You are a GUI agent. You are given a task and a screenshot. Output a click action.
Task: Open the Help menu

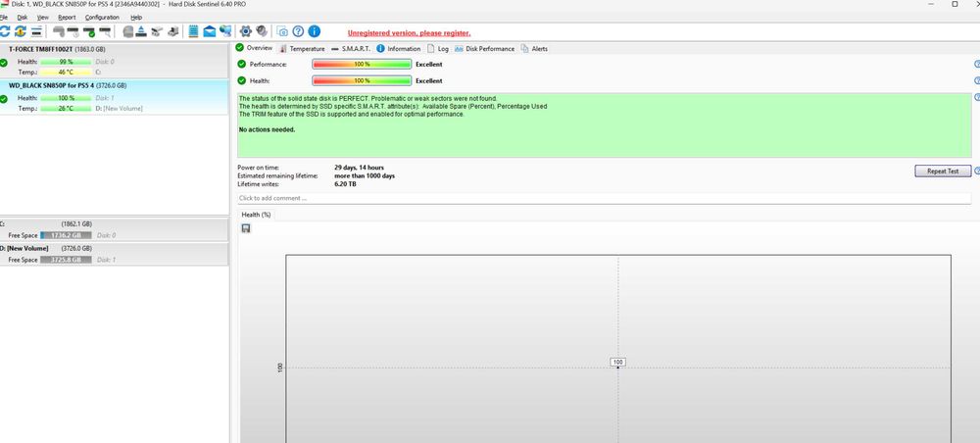pyautogui.click(x=136, y=18)
